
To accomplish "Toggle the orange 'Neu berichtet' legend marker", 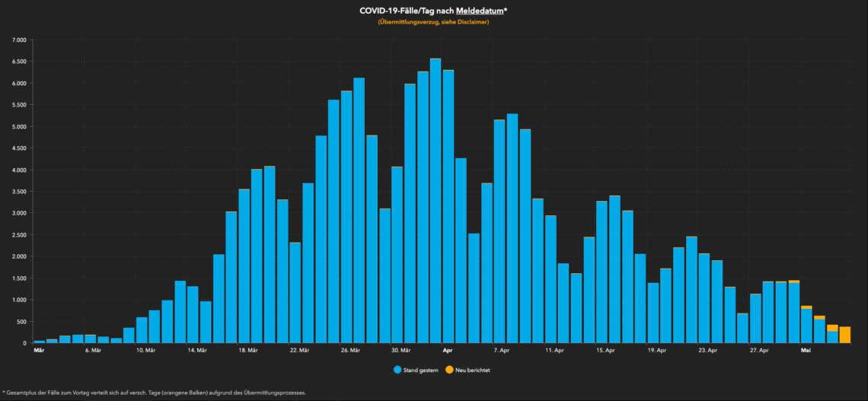I will tap(449, 370).
